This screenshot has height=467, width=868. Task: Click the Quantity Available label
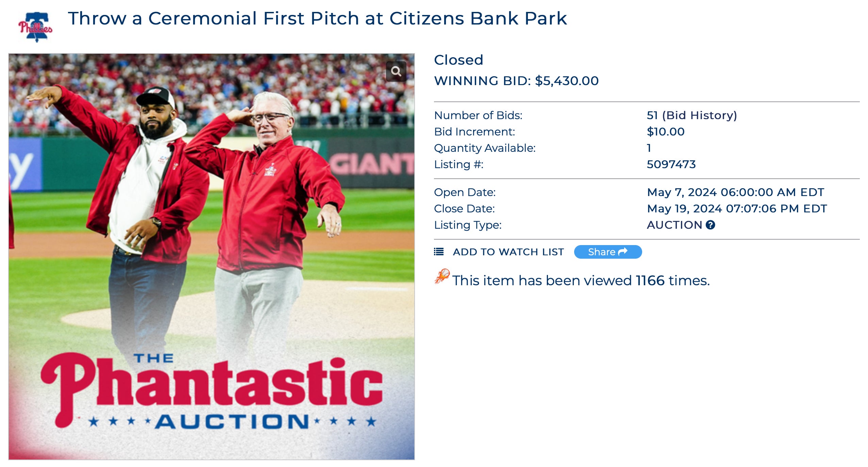485,148
